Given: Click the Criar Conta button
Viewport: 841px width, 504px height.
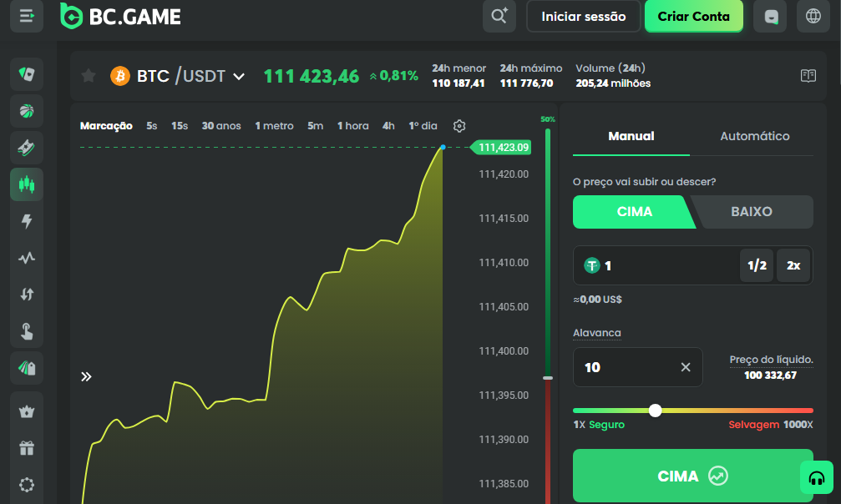Looking at the screenshot, I should [693, 16].
